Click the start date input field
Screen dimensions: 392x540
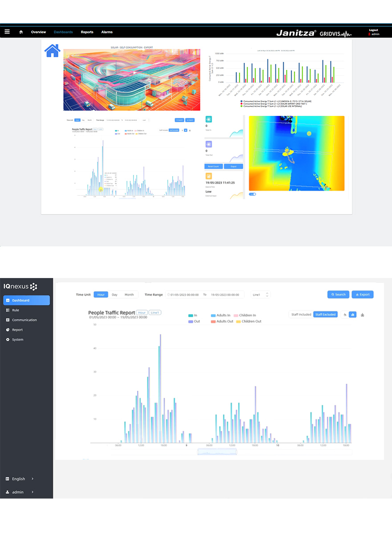(x=183, y=295)
